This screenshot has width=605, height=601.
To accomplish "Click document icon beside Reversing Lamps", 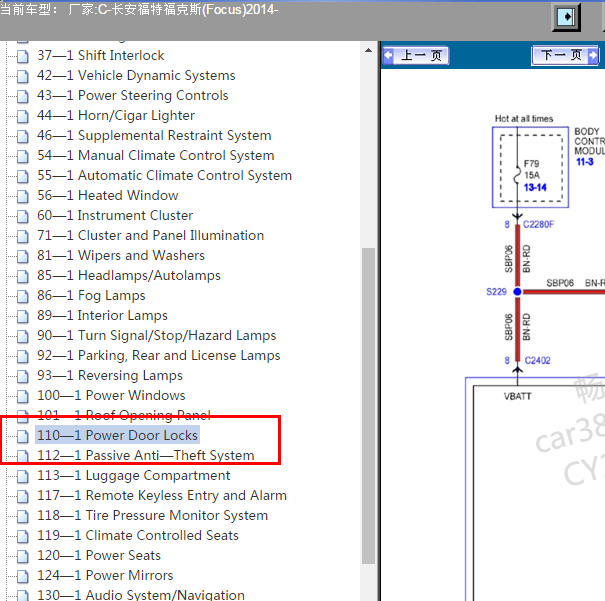I will click(x=23, y=376).
